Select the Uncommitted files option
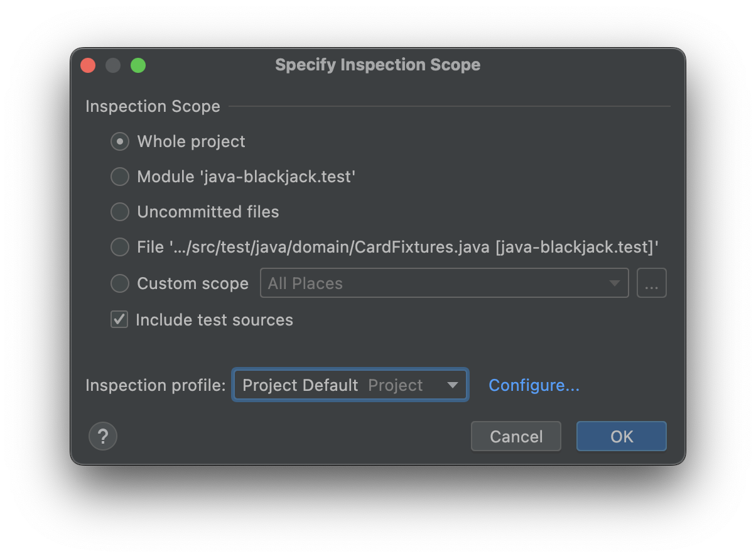Image resolution: width=756 pixels, height=558 pixels. tap(120, 212)
